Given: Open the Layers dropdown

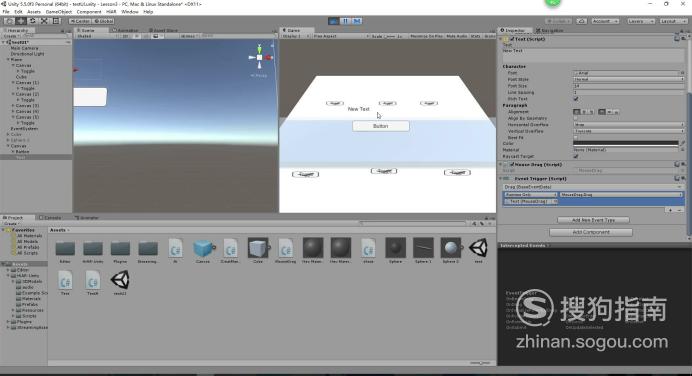Looking at the screenshot, I should pos(640,21).
